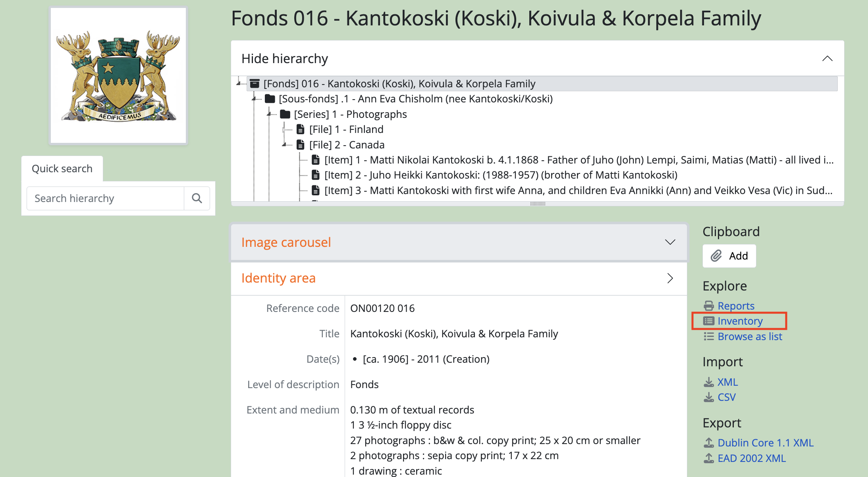Click the paperclip icon in Clipboard
The image size is (868, 477).
[716, 256]
